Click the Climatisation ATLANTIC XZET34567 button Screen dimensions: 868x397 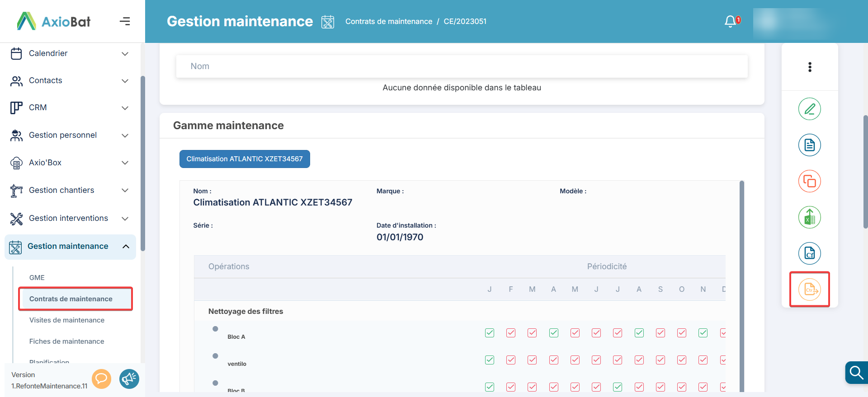(245, 159)
